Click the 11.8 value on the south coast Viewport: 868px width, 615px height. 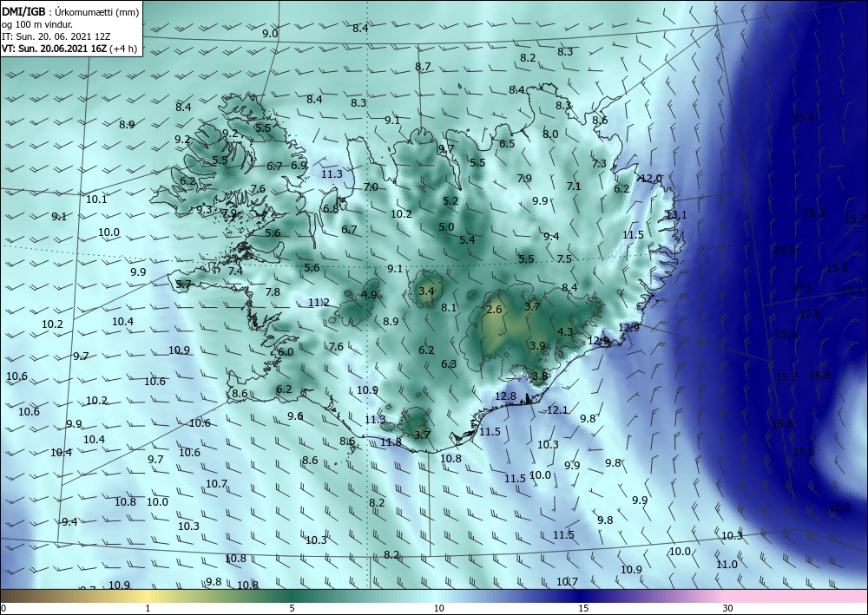[x=391, y=442]
